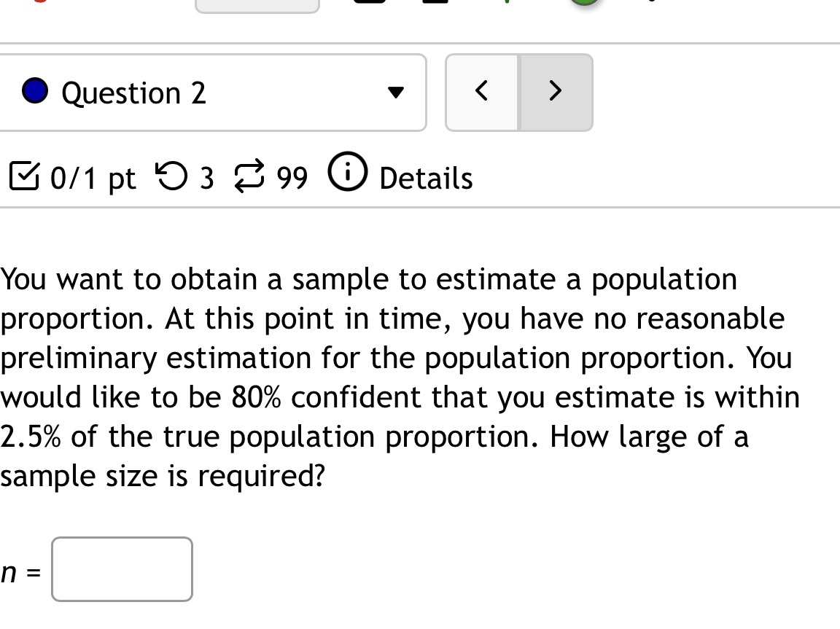Click the 0/1 pt score label
The image size is (840, 629).
pyautogui.click(x=92, y=176)
